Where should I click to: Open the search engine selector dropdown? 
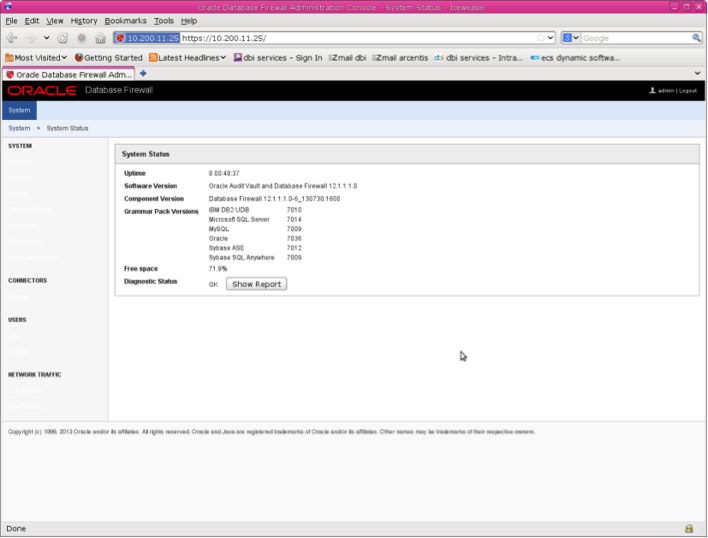(x=571, y=38)
